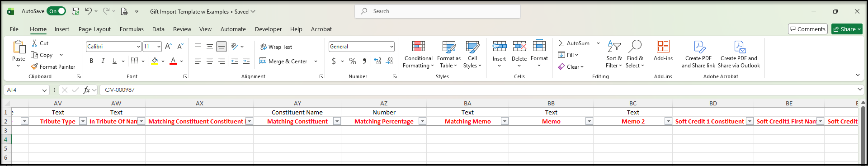This screenshot has width=868, height=166.
Task: Click Merge & Center
Action: pos(283,61)
